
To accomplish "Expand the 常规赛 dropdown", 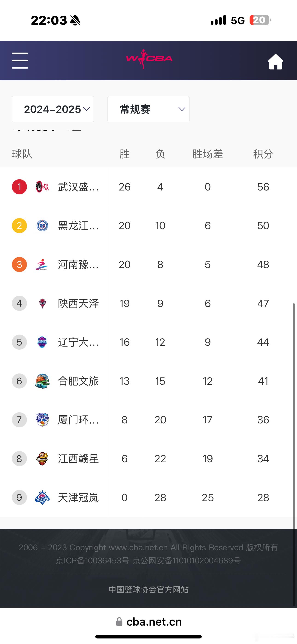I will click(148, 109).
